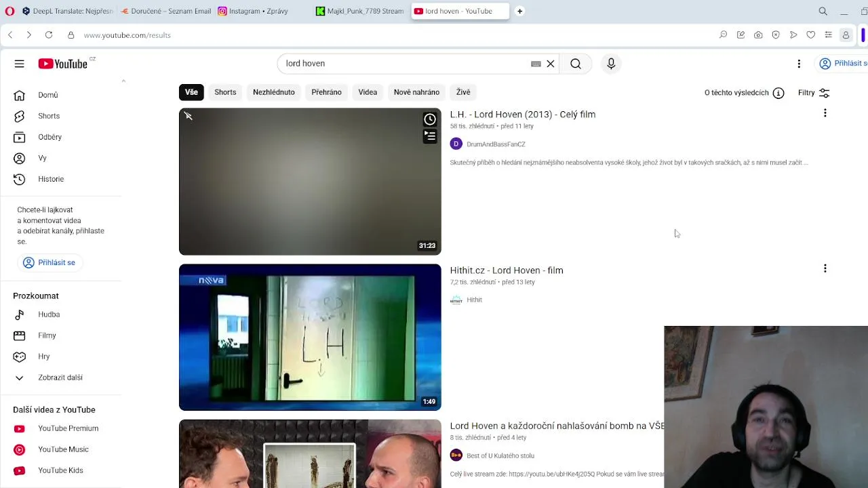868x488 pixels.
Task: Play the 31:23 Lord Hoven film thumbnail
Action: click(x=310, y=182)
